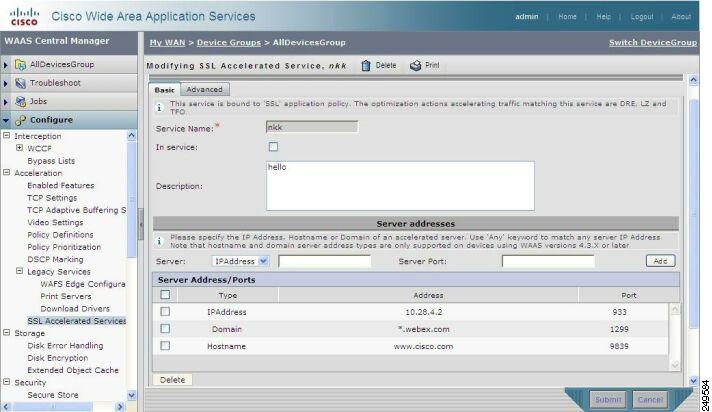Expand the WCCP tree node
This screenshot has width=712, height=412.
coord(19,148)
